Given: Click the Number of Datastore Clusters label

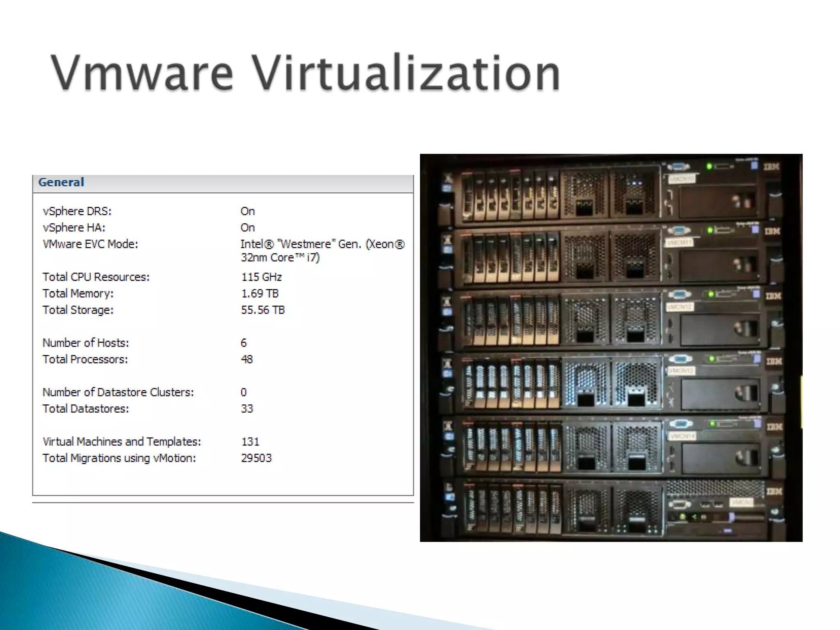Looking at the screenshot, I should coord(118,393).
